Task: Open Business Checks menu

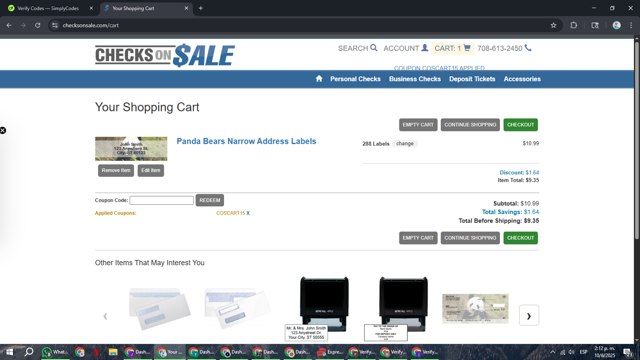Action: tap(415, 79)
